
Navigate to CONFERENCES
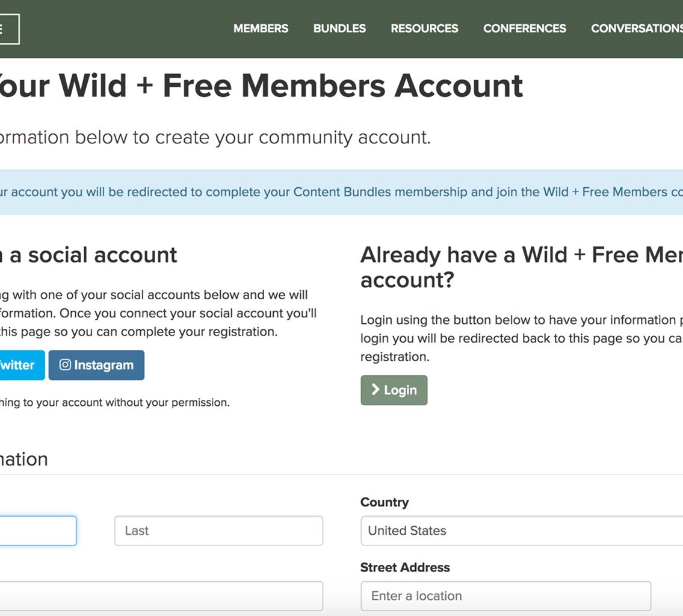(524, 28)
